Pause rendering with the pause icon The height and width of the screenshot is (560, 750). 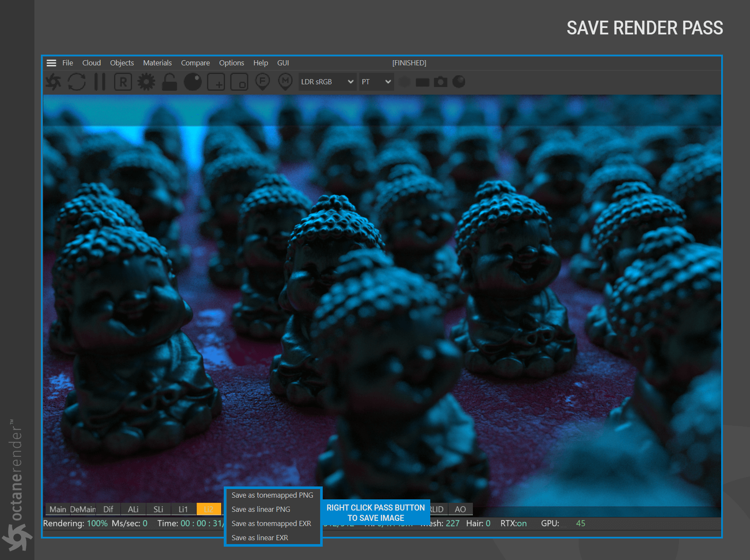pyautogui.click(x=100, y=82)
